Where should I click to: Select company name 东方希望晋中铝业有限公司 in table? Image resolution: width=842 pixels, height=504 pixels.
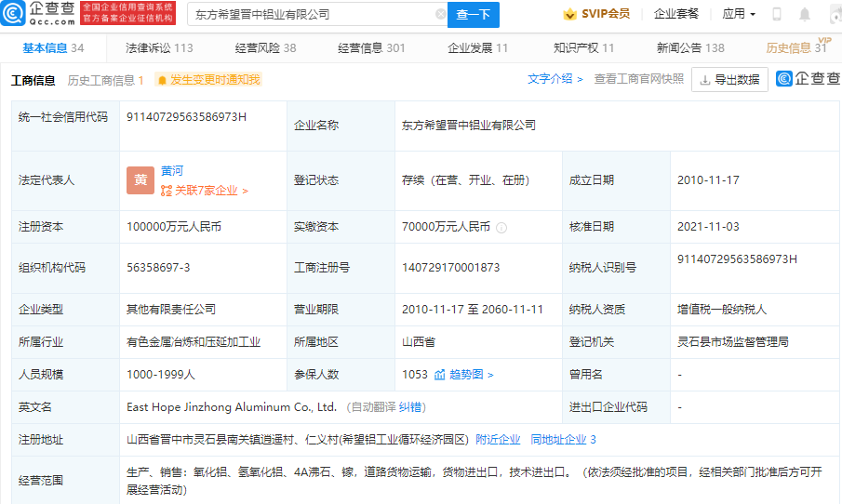tap(468, 125)
